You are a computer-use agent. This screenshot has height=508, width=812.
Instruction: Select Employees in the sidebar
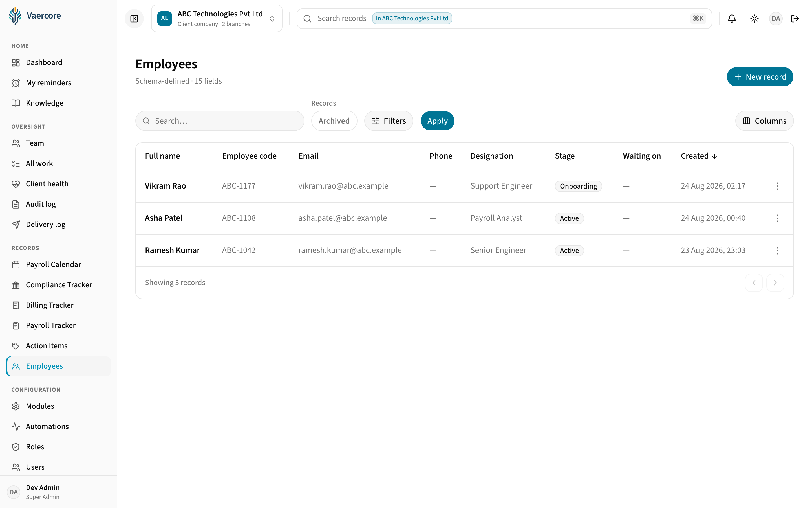pos(58,366)
